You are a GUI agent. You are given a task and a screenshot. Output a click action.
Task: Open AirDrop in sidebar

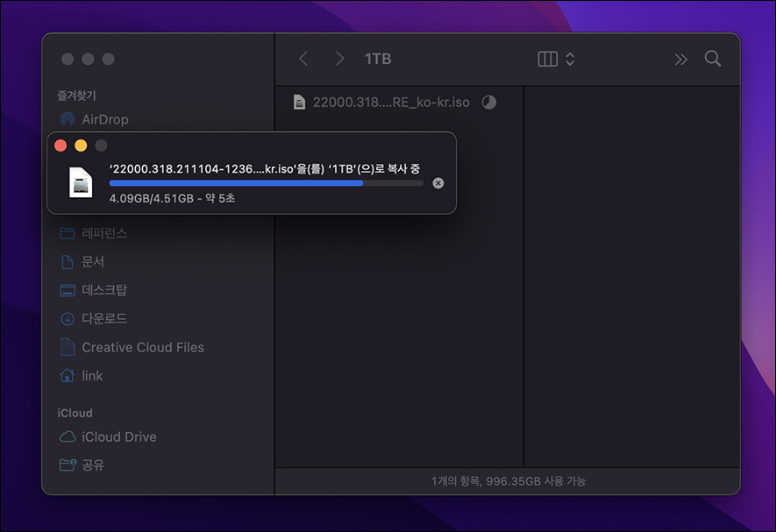[x=105, y=119]
